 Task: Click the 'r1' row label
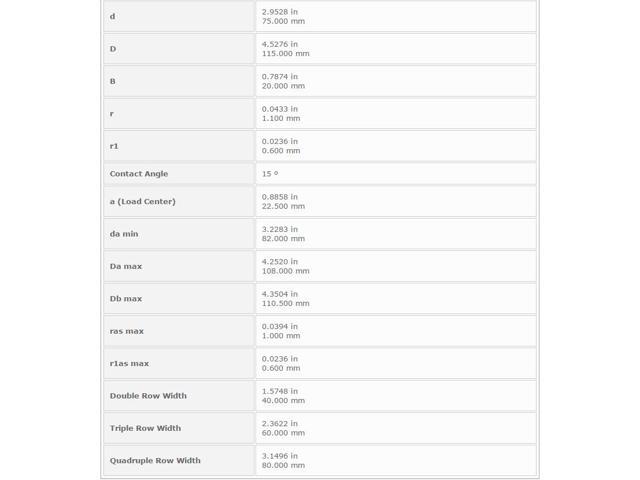point(114,146)
